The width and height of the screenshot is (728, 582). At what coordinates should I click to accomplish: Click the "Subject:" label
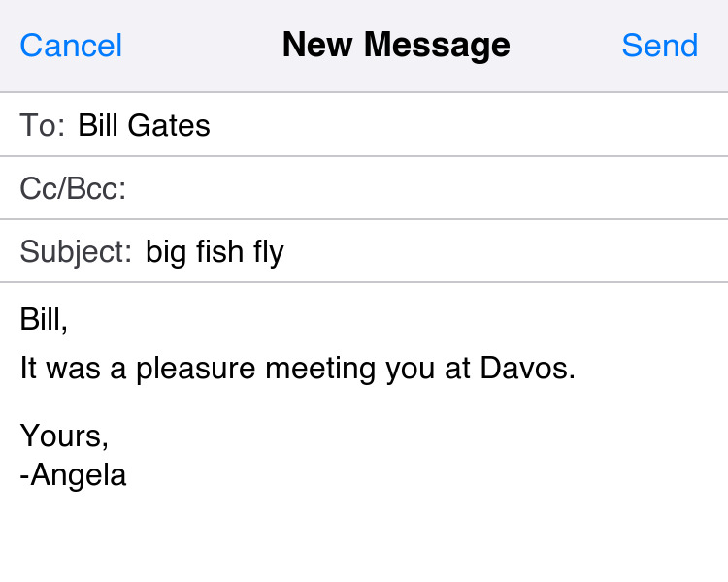coord(76,252)
